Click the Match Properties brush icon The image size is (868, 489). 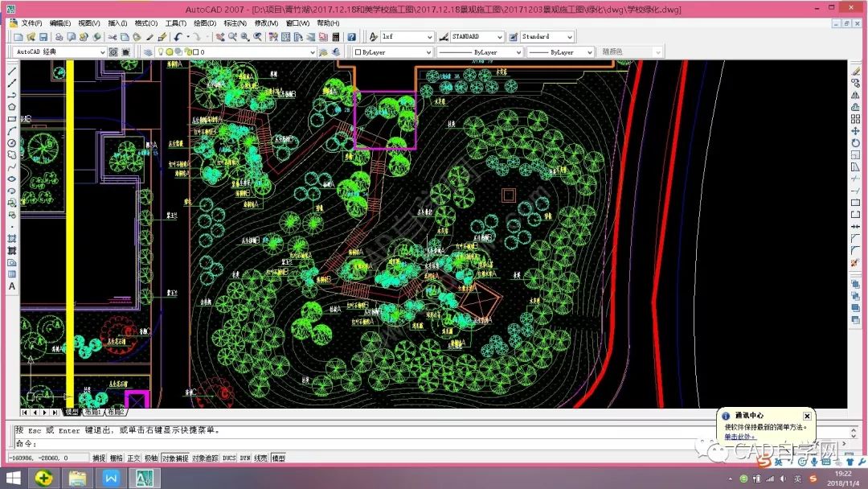[x=162, y=37]
